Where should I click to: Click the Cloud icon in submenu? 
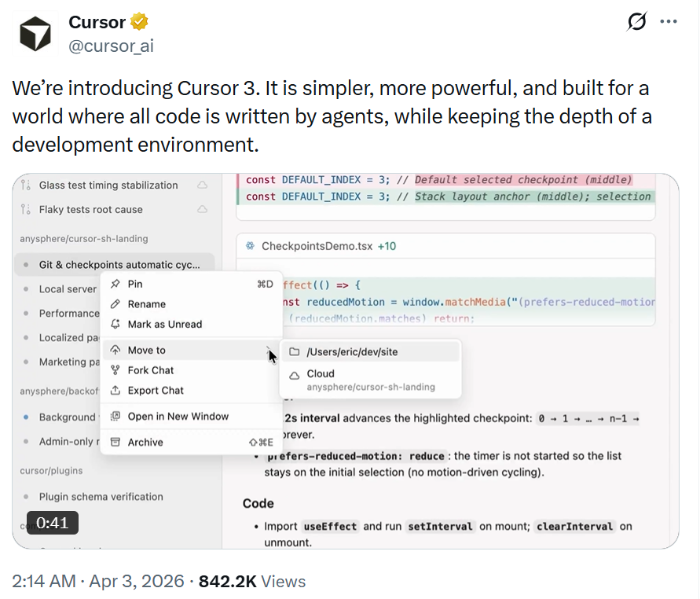[x=295, y=374]
